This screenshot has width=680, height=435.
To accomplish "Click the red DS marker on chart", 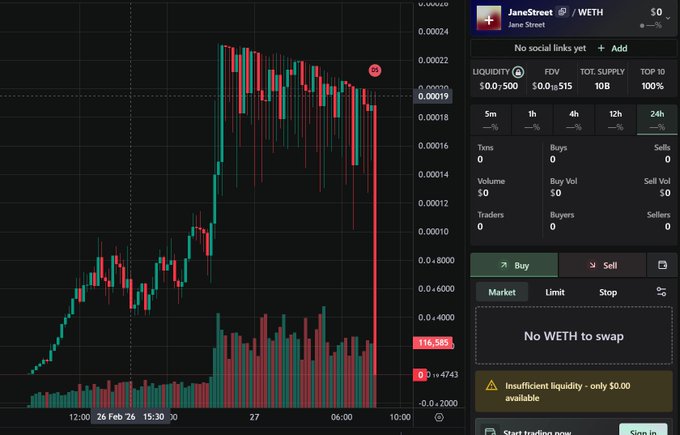I will [x=375, y=70].
